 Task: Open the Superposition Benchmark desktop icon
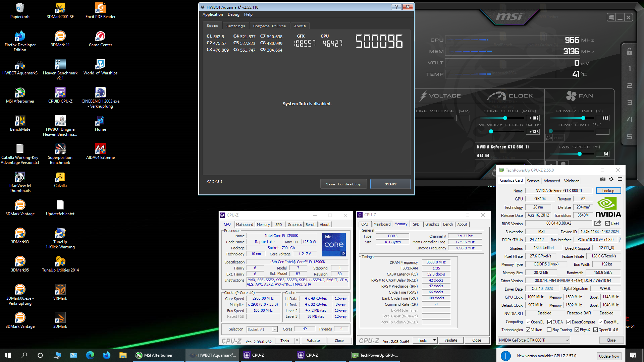pos(60,154)
